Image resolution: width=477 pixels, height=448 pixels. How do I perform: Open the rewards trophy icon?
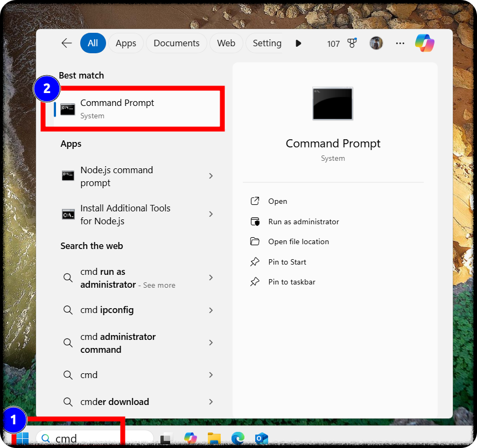coord(352,43)
